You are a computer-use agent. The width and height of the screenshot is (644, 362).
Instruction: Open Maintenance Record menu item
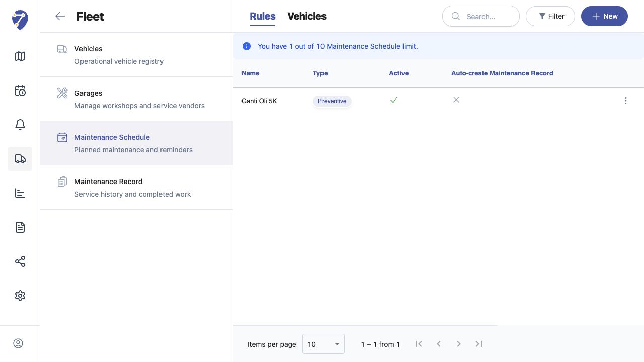pyautogui.click(x=136, y=188)
